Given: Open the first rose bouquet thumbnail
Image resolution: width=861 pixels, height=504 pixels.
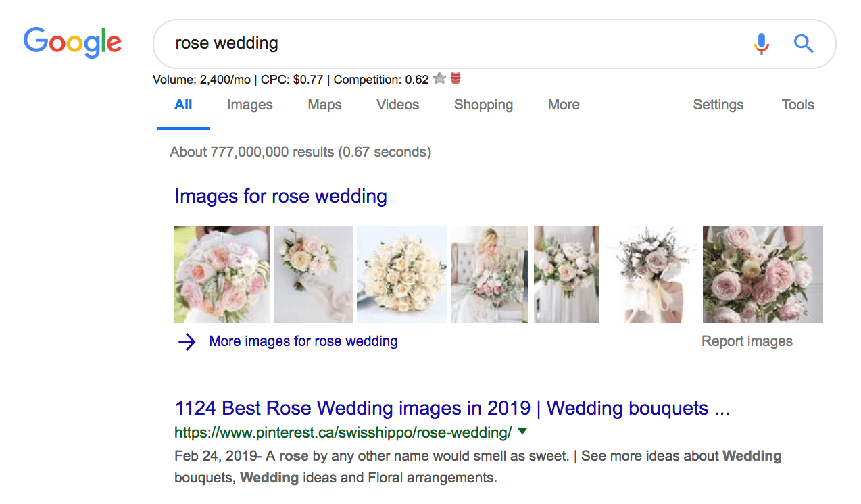Looking at the screenshot, I should [x=222, y=274].
